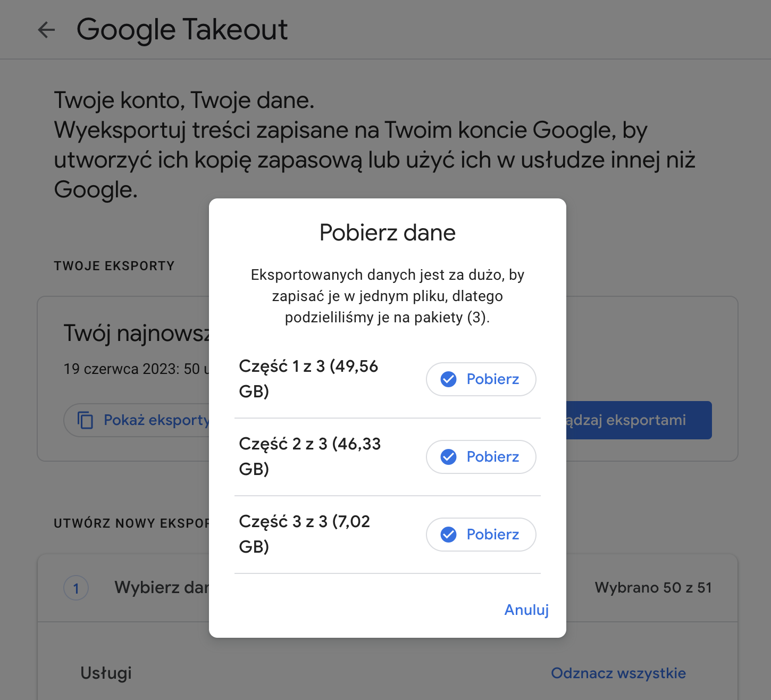The image size is (771, 700).
Task: Download Część 3 z 3 (7,02 GB)
Action: pos(481,535)
